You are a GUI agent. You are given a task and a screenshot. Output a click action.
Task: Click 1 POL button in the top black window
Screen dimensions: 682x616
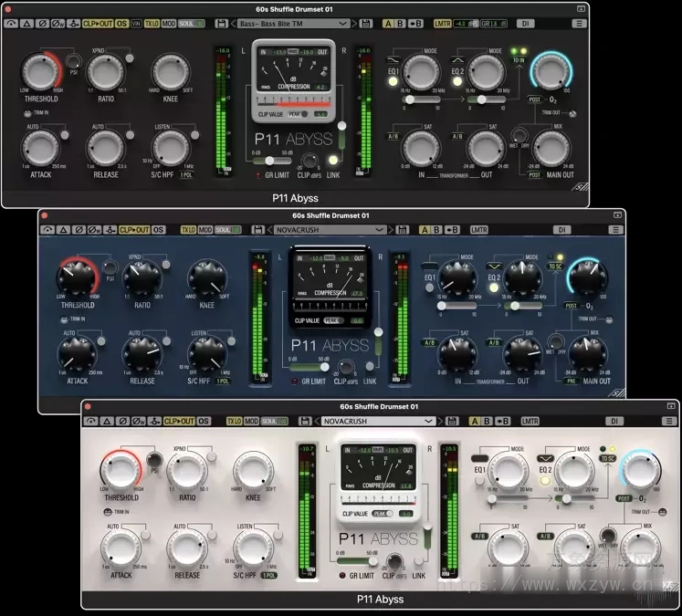[186, 174]
